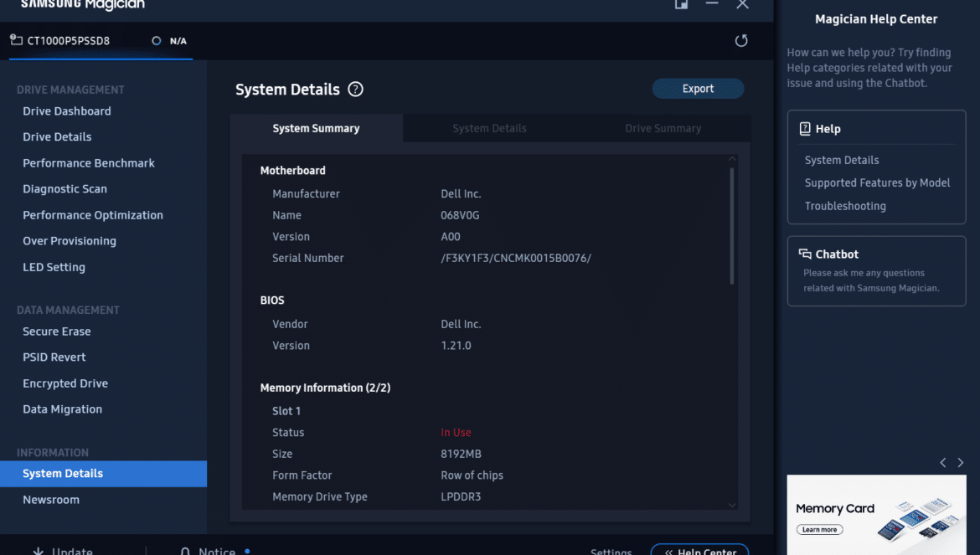Click the N/A status circle icon
This screenshot has height=555, width=980.
pos(157,40)
